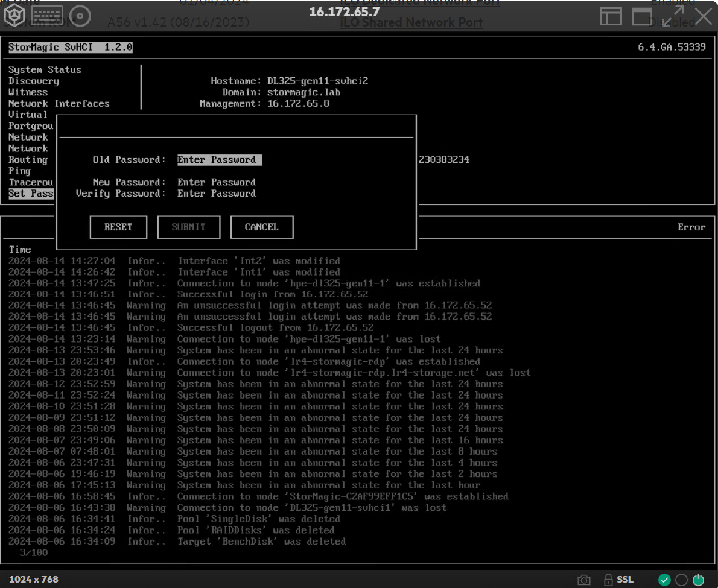The width and height of the screenshot is (718, 588).
Task: Click the CANCEL button in the dialog
Action: 262,227
